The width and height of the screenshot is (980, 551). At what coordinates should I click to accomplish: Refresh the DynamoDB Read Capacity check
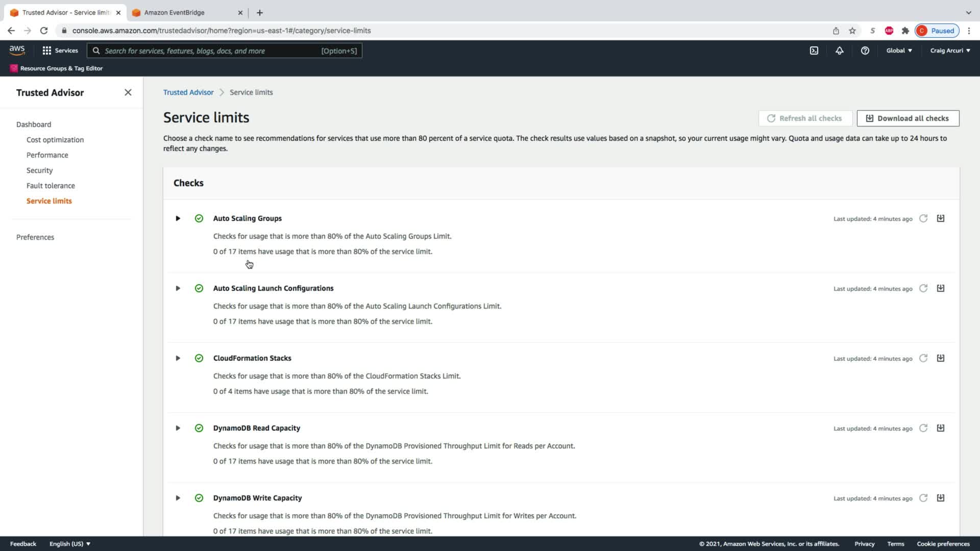click(923, 428)
